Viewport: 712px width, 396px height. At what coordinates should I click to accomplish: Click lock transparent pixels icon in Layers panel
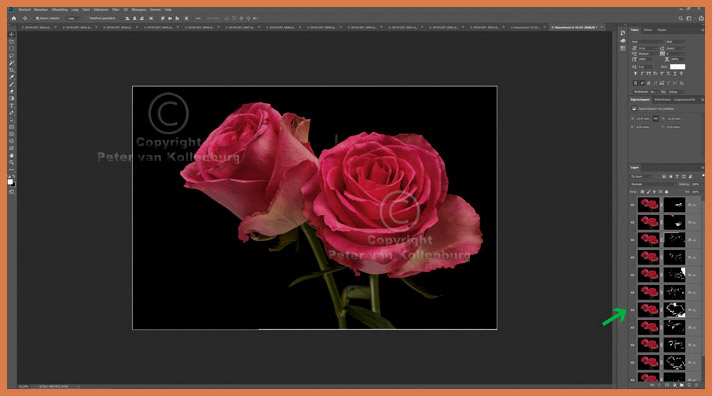(642, 192)
